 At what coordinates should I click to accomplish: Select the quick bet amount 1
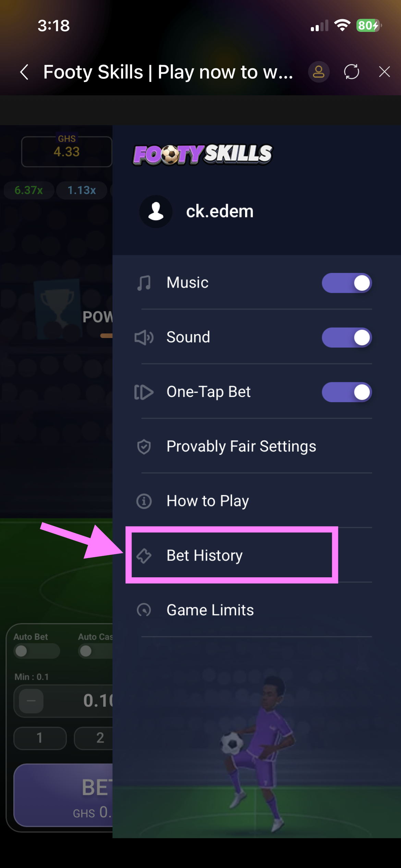pyautogui.click(x=40, y=738)
